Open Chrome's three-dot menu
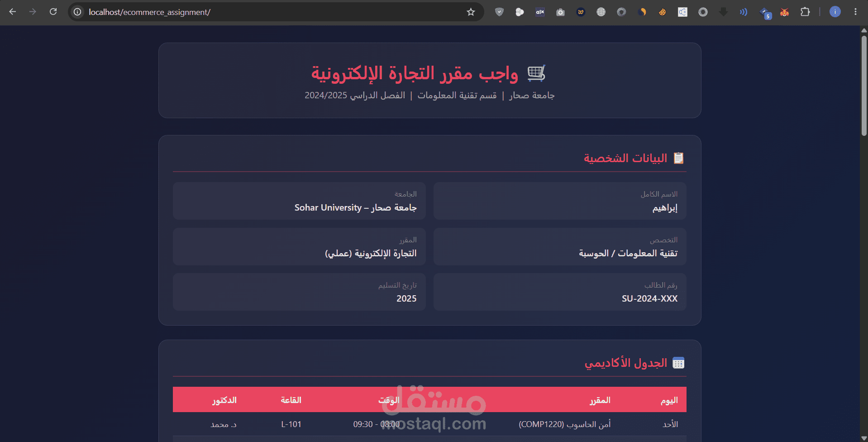The height and width of the screenshot is (442, 868). coord(855,12)
